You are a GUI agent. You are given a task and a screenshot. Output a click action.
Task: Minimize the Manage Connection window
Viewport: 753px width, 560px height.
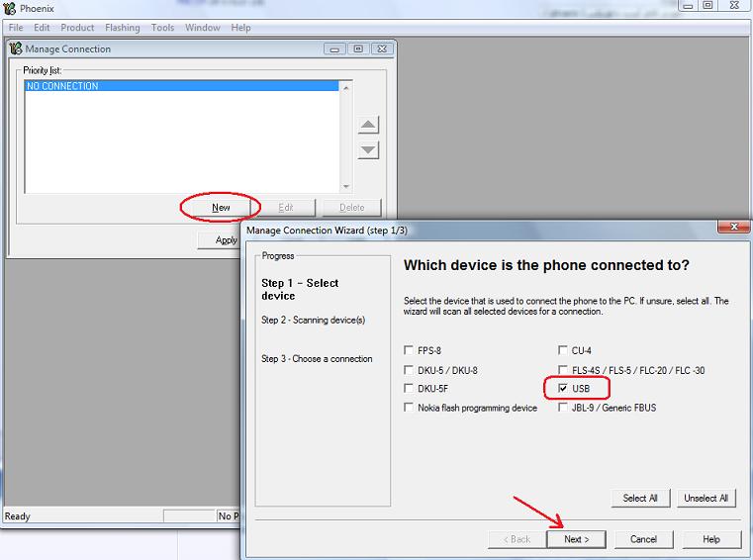click(334, 49)
